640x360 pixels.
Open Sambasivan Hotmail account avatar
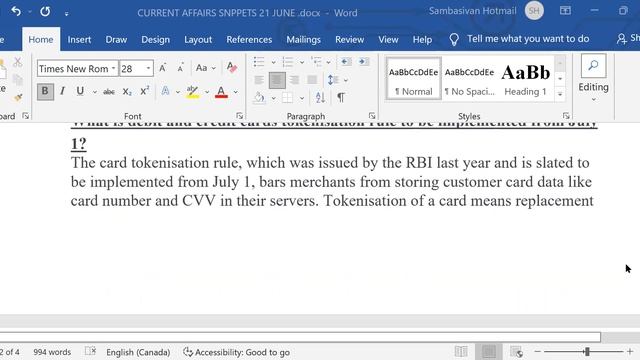(534, 11)
